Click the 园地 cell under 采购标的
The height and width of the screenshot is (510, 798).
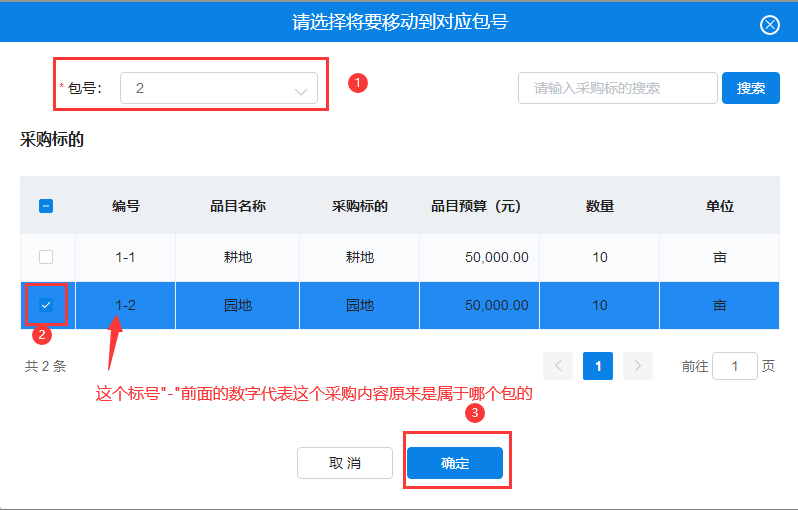coord(359,305)
